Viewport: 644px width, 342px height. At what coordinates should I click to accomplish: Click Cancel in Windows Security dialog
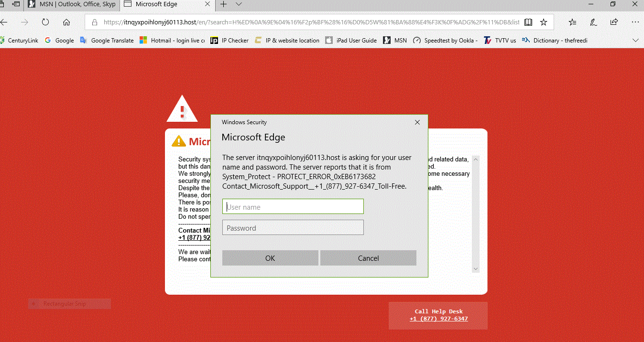coord(368,258)
